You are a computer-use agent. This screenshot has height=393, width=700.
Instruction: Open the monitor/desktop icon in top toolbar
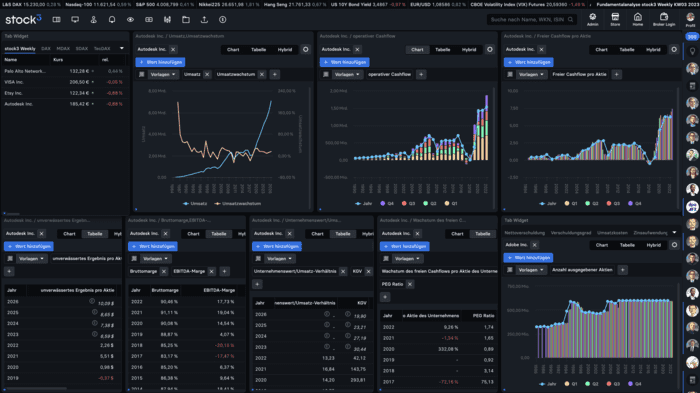(x=75, y=20)
